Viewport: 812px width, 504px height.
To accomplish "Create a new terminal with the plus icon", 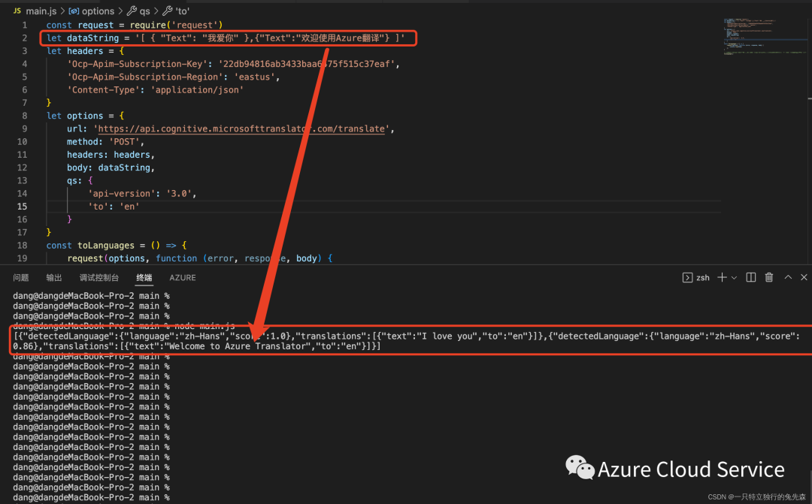I will (x=722, y=277).
